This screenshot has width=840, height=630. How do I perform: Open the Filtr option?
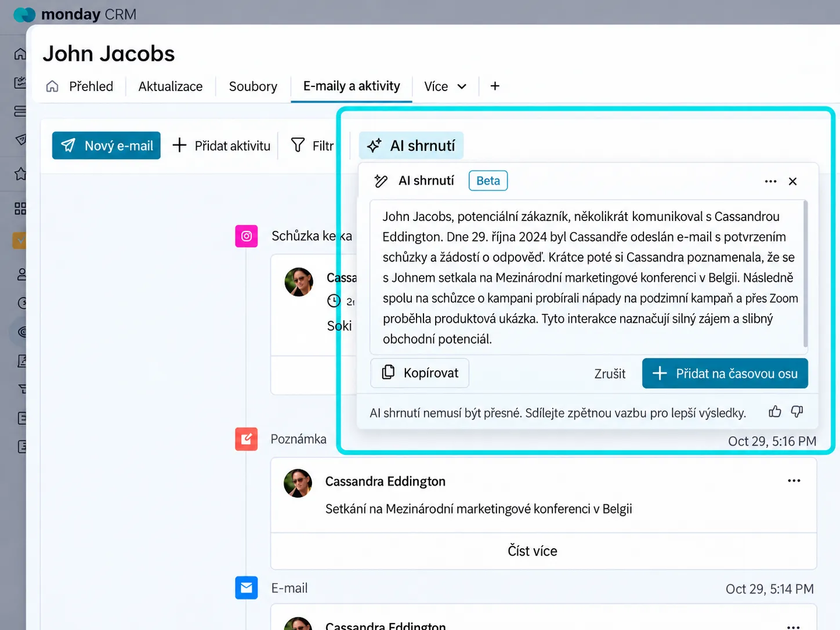[x=313, y=146]
